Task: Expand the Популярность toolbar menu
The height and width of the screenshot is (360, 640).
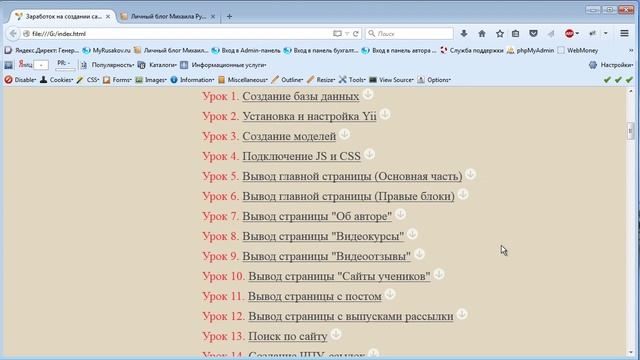Action: coord(107,65)
